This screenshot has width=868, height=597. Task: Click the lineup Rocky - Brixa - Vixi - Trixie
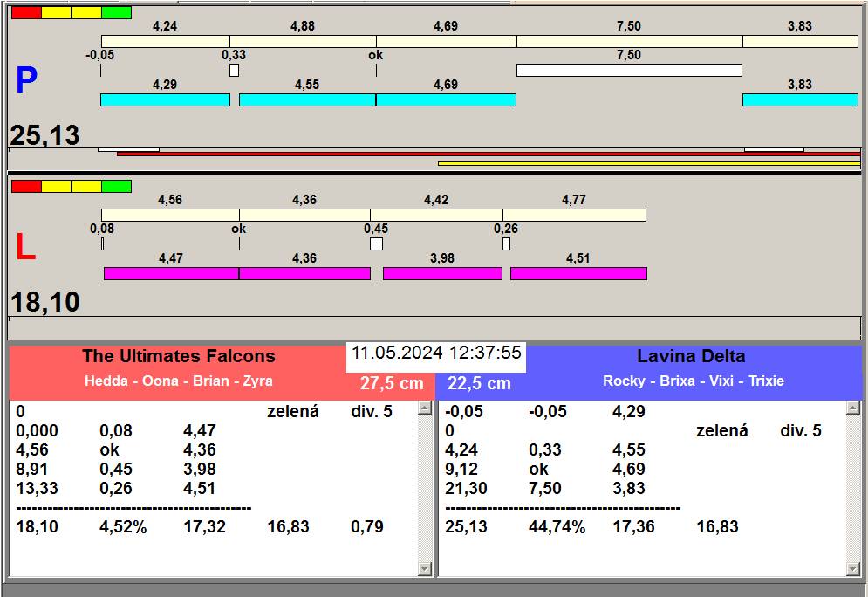[x=693, y=381]
